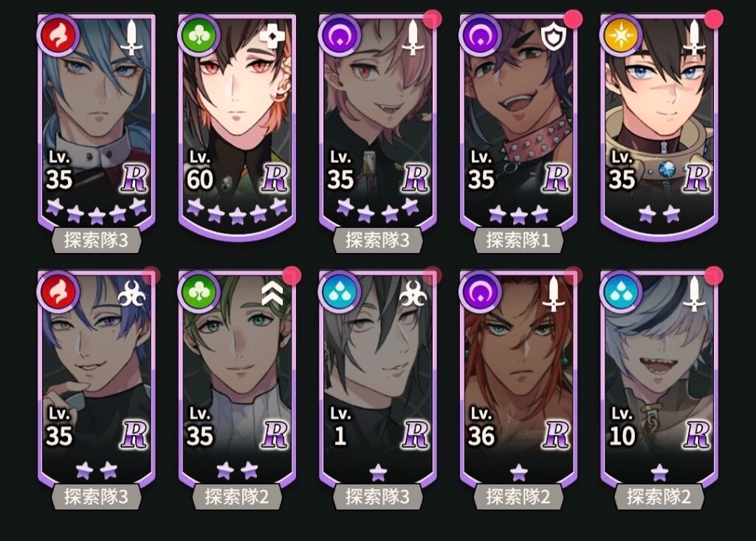Tap double chevron role icon on green-haired card

[272, 294]
